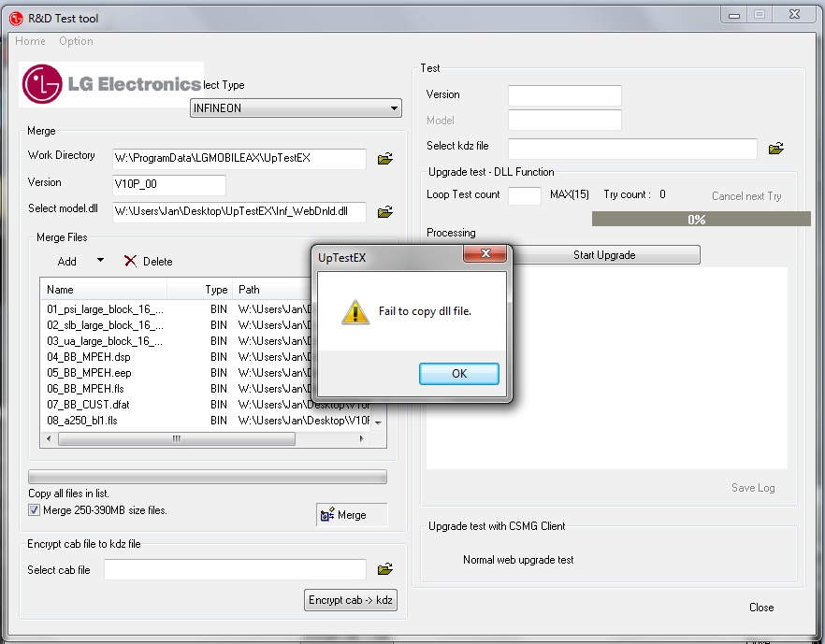
Task: Close the UpTestEX error dialog
Action: [x=485, y=253]
